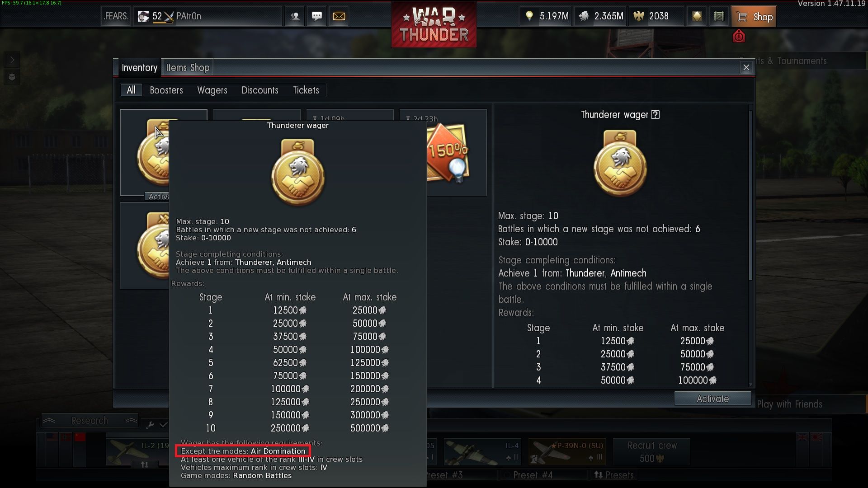Select the P-39N-0 (SU) crew slot
The height and width of the screenshot is (488, 868).
pos(567,451)
